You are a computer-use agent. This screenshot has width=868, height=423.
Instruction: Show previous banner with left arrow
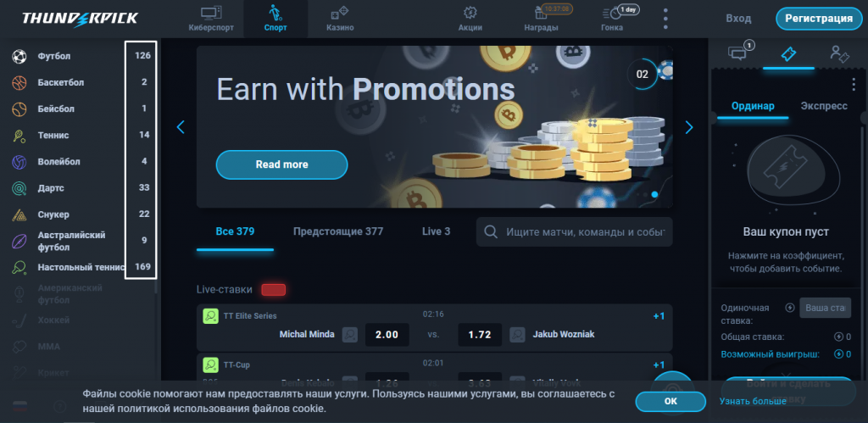pos(181,127)
